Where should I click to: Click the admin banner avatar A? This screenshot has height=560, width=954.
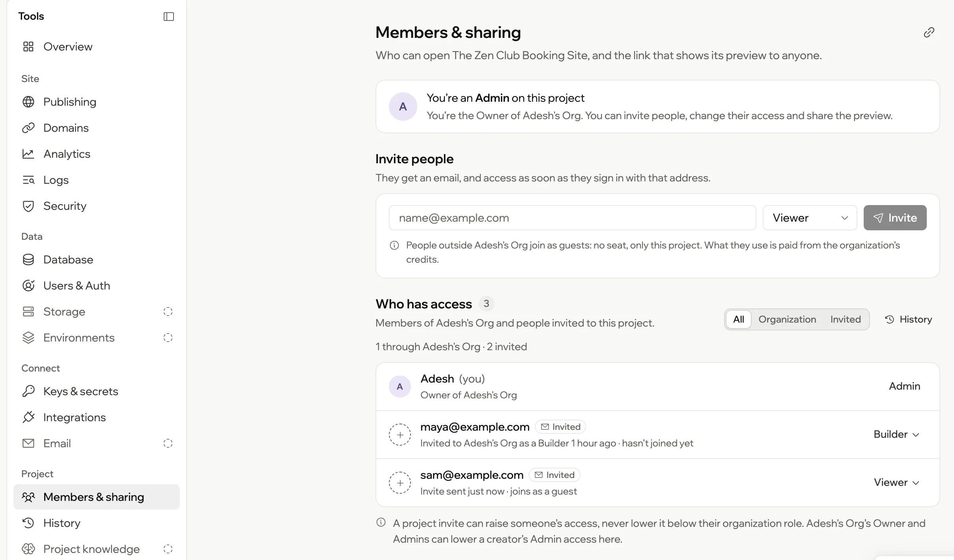click(x=403, y=106)
